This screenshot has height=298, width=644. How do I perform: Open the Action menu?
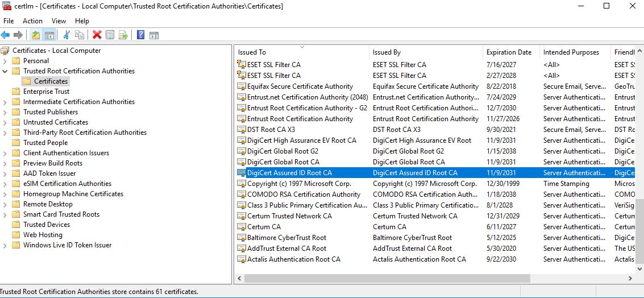32,21
